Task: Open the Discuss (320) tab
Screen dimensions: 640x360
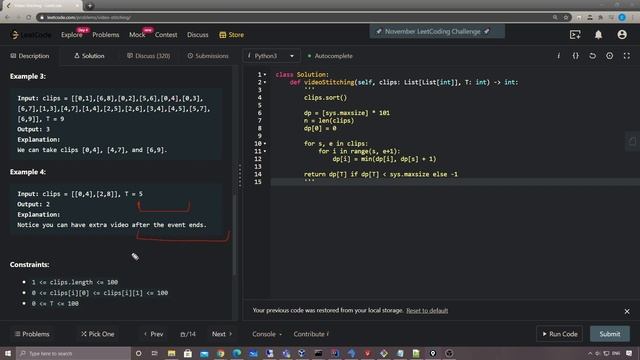Action: coord(149,56)
